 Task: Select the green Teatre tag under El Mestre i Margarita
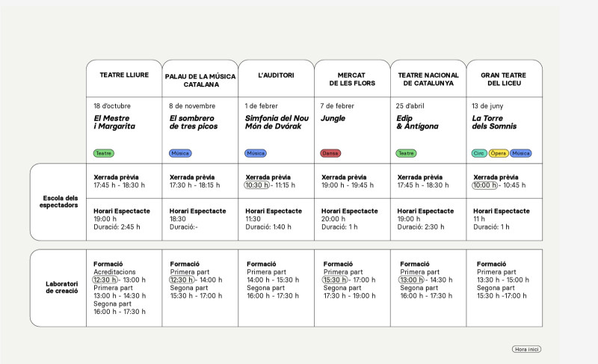(103, 153)
